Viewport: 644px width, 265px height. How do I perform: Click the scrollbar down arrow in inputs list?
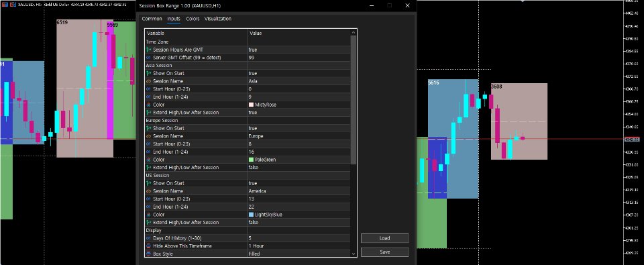coord(354,254)
